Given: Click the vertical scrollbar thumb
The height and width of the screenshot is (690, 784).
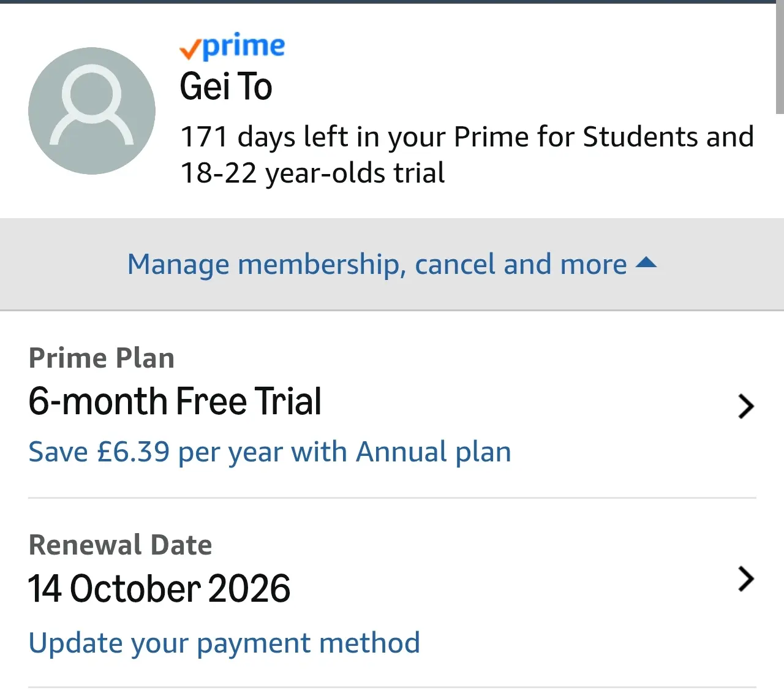Looking at the screenshot, I should tap(780, 58).
